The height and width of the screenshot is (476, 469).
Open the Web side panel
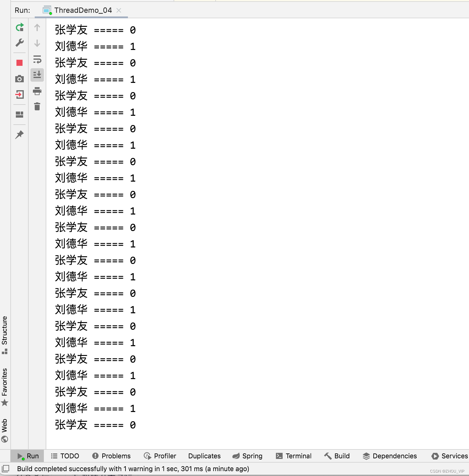(x=5, y=430)
